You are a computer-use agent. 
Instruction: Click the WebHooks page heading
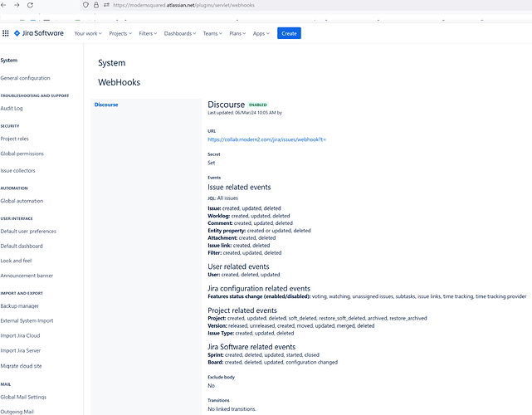coord(119,82)
